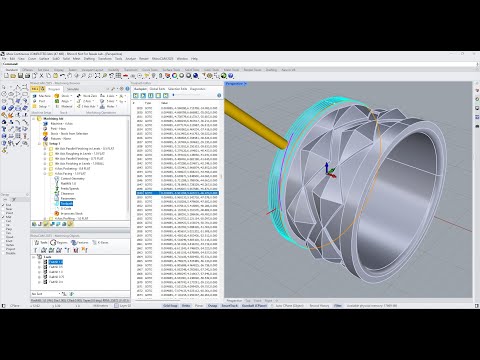Toggle the End osnap checkbox
480x360 pixels.
[x=4, y=205]
